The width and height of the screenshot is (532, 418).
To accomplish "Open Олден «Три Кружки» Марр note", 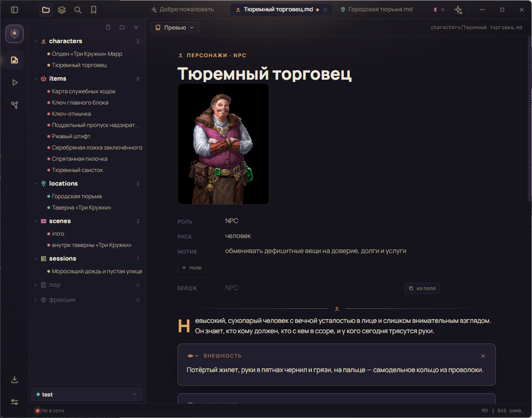I will (87, 53).
